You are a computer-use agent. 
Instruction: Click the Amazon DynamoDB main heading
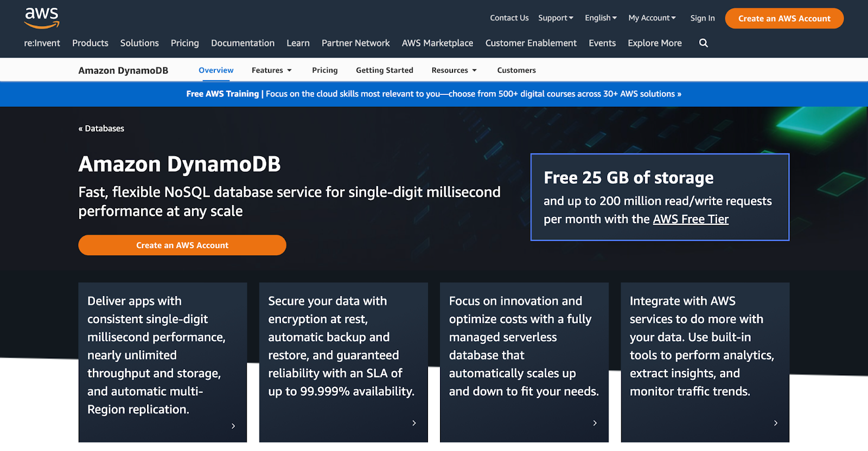pyautogui.click(x=180, y=164)
